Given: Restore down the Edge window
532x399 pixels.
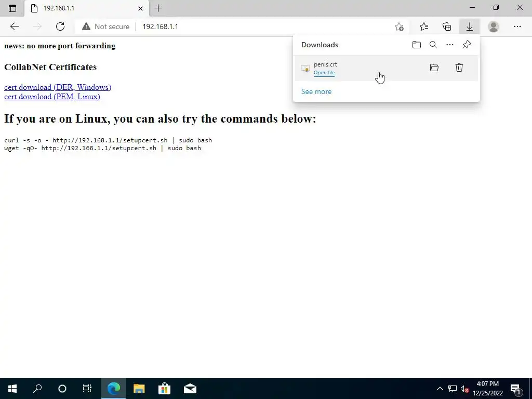Looking at the screenshot, I should [x=496, y=7].
